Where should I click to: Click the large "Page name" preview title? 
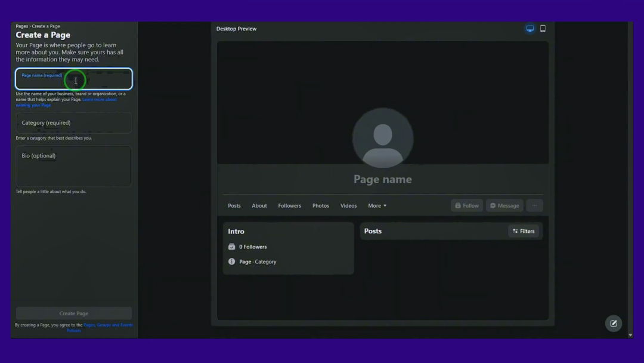point(383,179)
